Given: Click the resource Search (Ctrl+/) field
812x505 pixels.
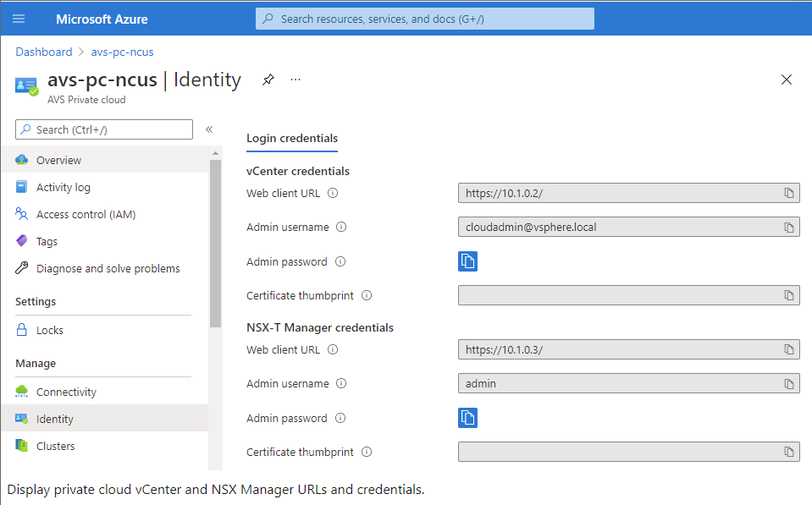Looking at the screenshot, I should coord(103,129).
